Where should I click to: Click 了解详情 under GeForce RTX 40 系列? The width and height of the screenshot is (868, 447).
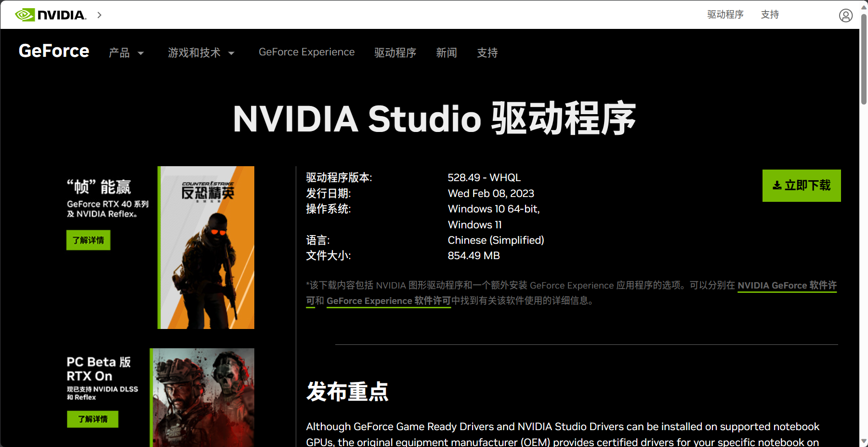88,240
